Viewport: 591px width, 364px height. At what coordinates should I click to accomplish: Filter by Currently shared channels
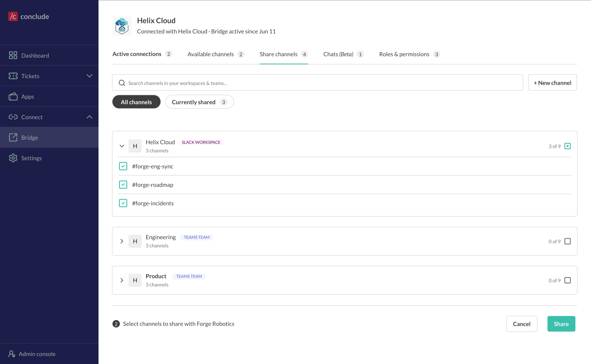(199, 102)
